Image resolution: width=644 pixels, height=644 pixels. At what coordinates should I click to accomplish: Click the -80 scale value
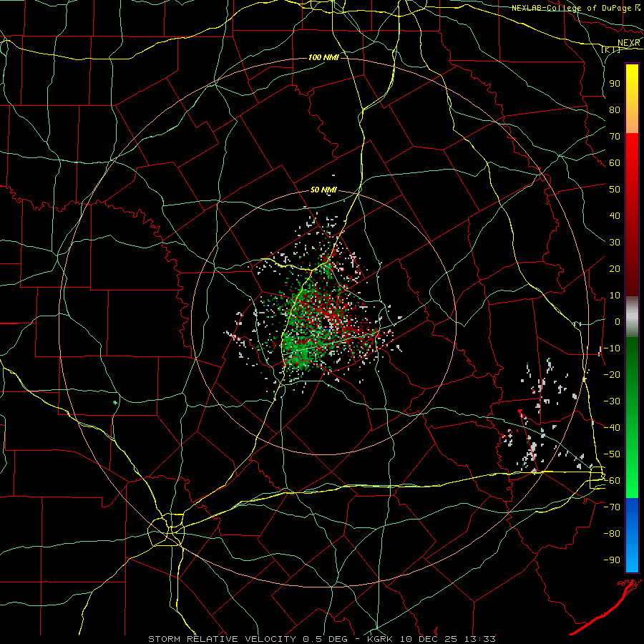coord(612,534)
